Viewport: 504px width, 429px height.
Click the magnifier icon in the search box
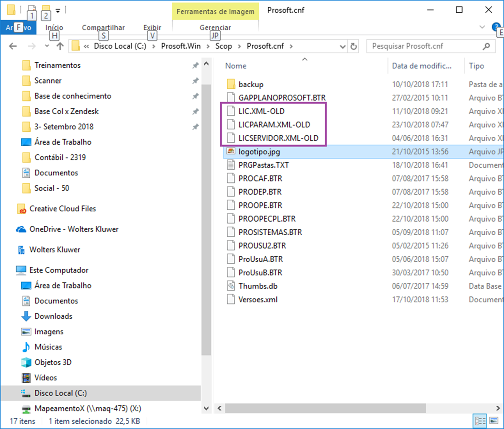pyautogui.click(x=486, y=46)
